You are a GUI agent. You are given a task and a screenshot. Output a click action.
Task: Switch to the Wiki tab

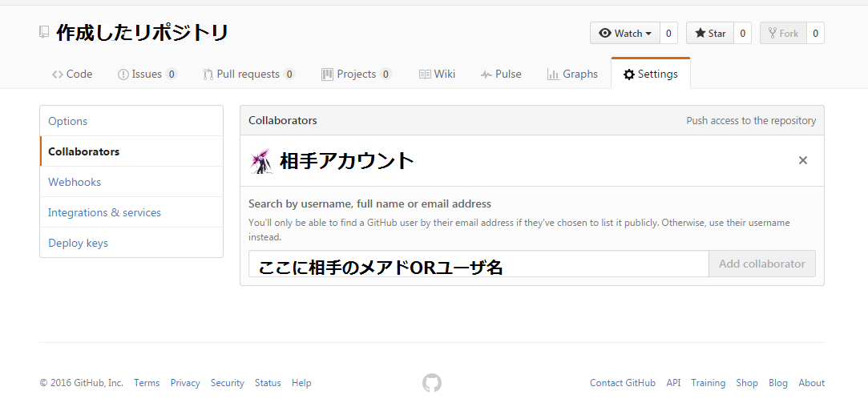pos(437,74)
